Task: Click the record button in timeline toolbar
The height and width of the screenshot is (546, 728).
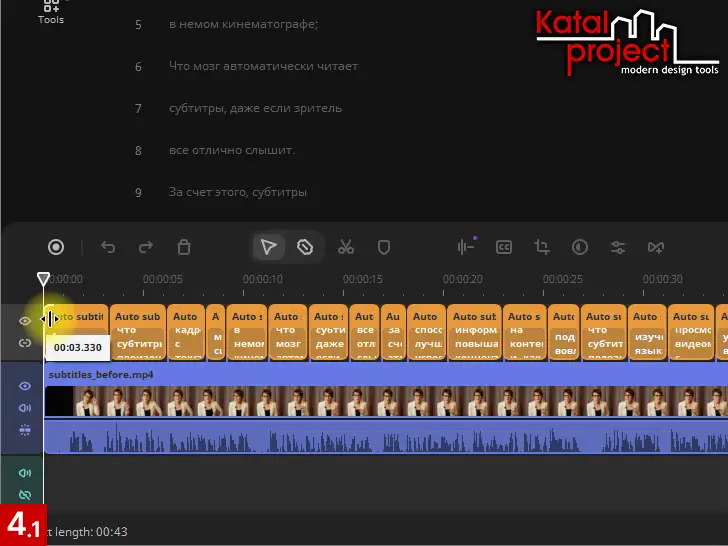Action: pos(56,247)
